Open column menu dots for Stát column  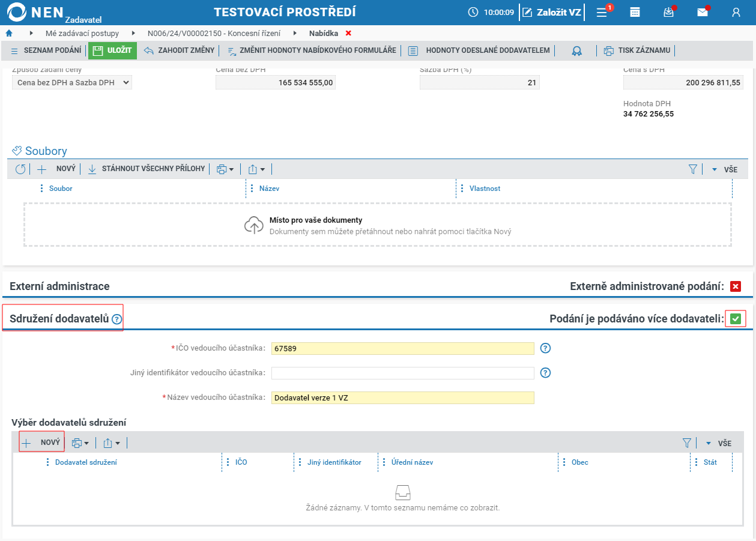[x=696, y=462]
